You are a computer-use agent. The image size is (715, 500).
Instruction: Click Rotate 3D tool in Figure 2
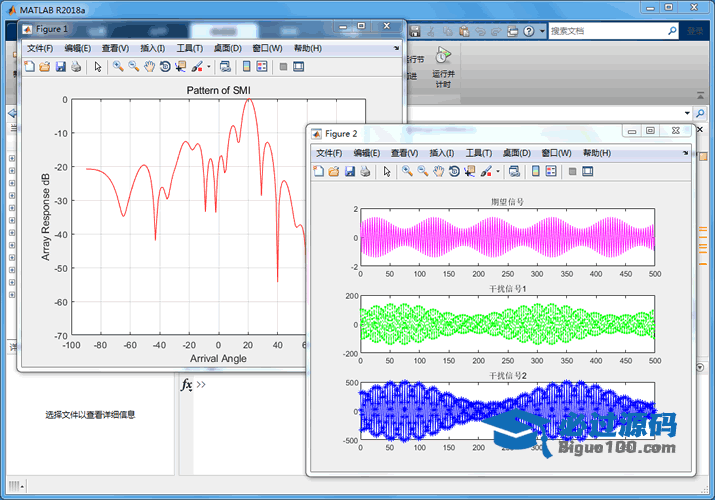(454, 171)
